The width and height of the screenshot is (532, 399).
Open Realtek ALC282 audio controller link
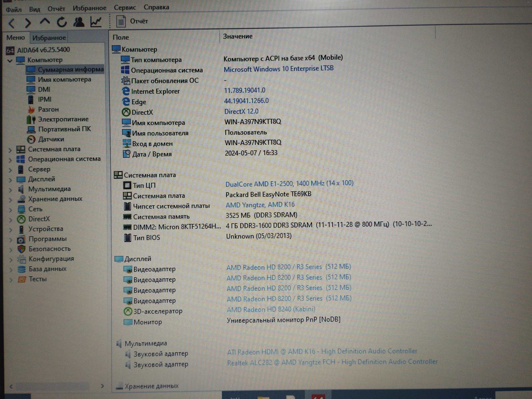tap(332, 362)
